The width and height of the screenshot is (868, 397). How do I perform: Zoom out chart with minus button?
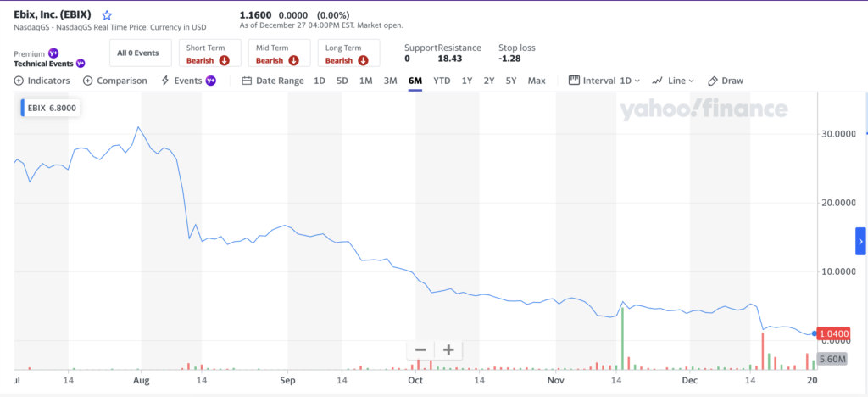pyautogui.click(x=420, y=350)
